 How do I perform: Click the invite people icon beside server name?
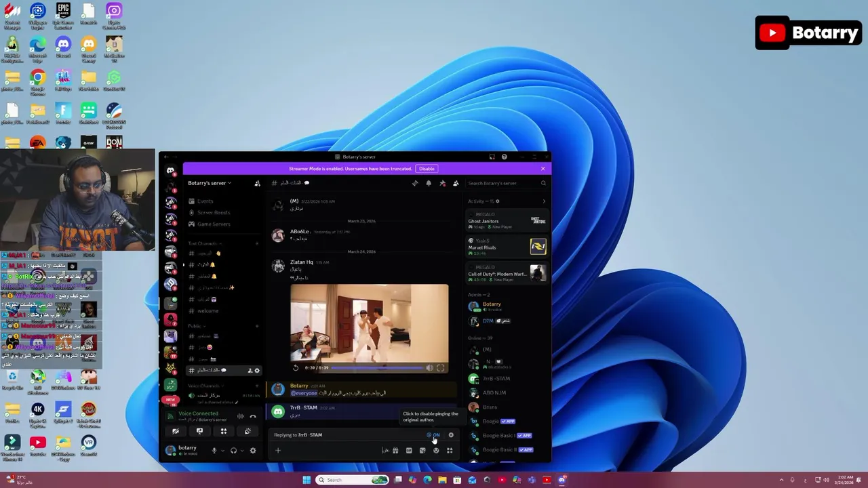click(257, 183)
